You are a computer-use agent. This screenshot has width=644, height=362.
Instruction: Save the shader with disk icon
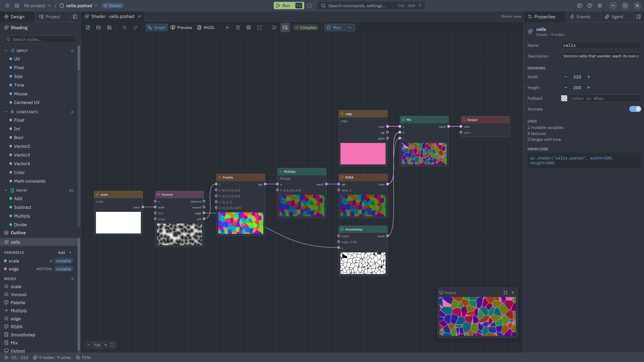pyautogui.click(x=109, y=27)
